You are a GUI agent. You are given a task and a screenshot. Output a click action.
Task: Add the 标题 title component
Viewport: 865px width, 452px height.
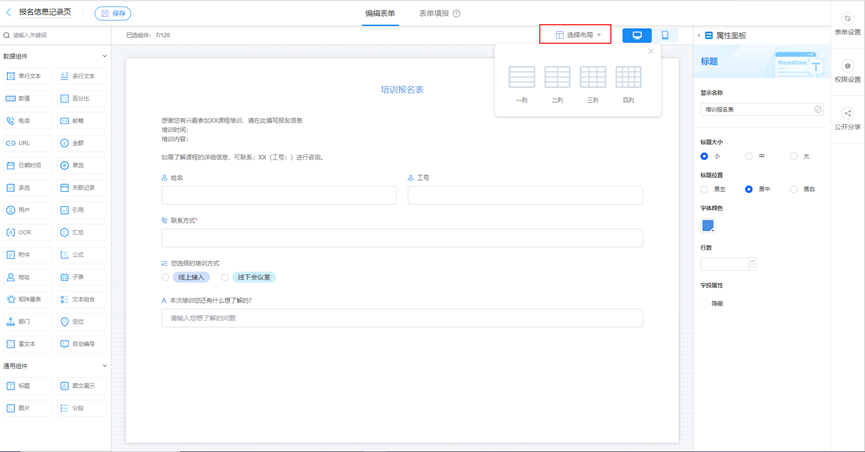28,386
